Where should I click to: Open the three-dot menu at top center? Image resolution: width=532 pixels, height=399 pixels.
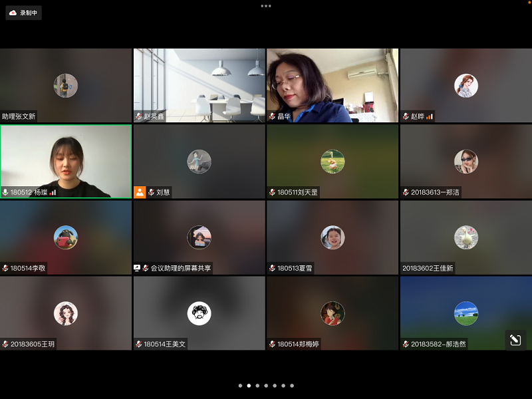[x=266, y=6]
